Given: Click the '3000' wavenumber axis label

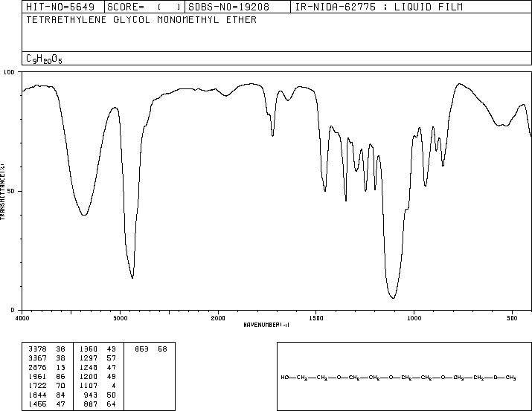Looking at the screenshot, I should tap(121, 318).
